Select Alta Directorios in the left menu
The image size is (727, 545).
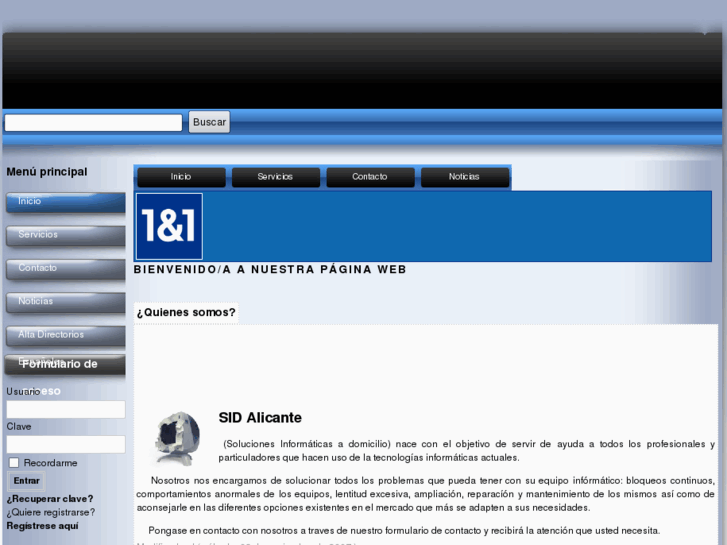coord(65,336)
